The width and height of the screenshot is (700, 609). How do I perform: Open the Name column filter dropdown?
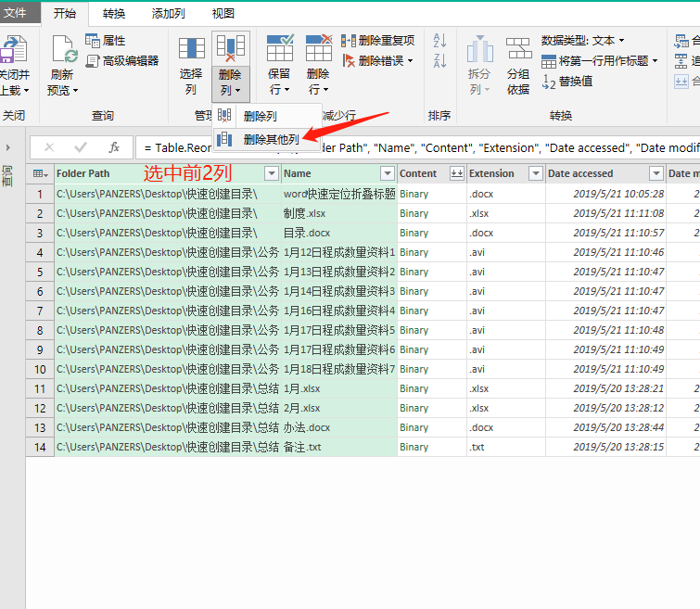[388, 173]
